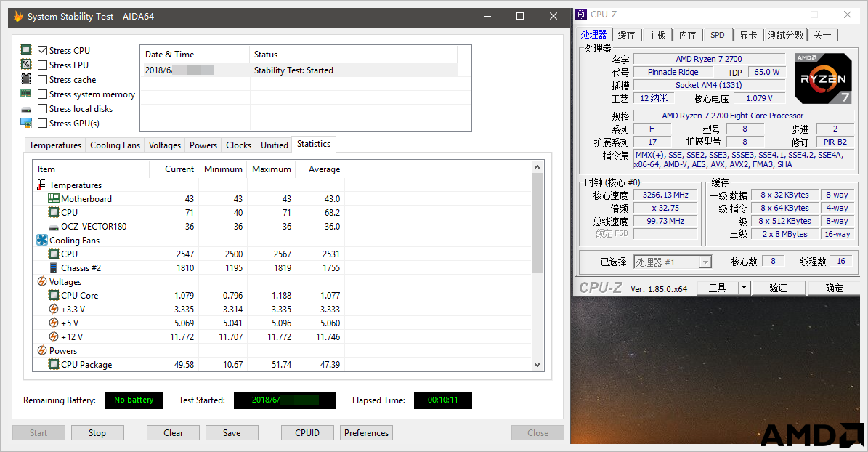
Task: Click the CPU-Z chip icon in title bar
Action: click(x=581, y=15)
